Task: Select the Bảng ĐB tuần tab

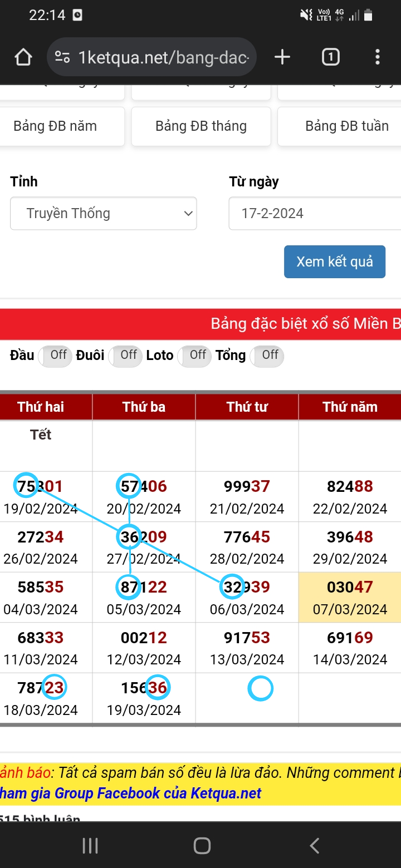Action: (x=340, y=126)
